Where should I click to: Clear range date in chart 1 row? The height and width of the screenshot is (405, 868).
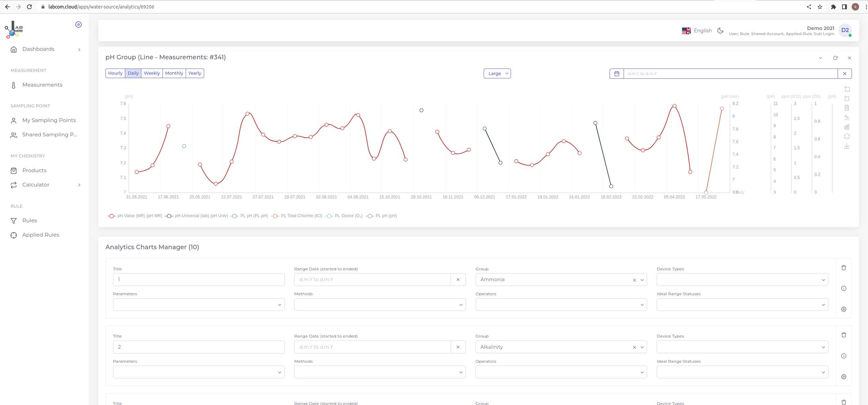click(x=458, y=280)
